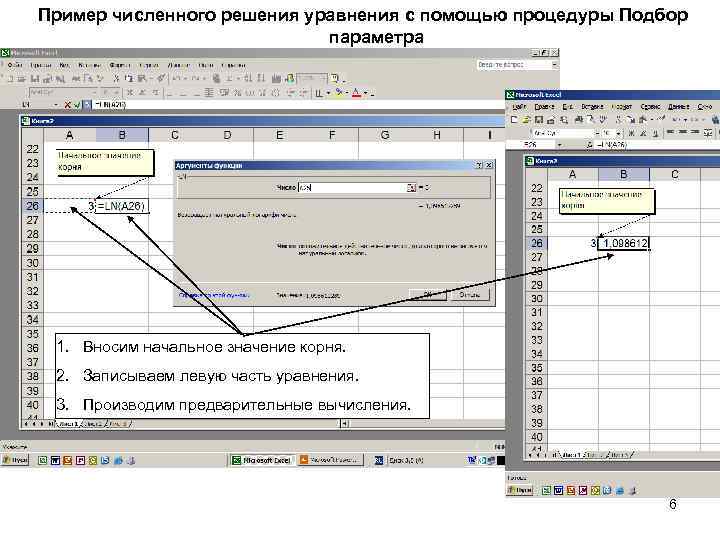Click the Underline icon in right Excel toolbar
Viewport: 720px width, 540px height.
tap(655, 133)
